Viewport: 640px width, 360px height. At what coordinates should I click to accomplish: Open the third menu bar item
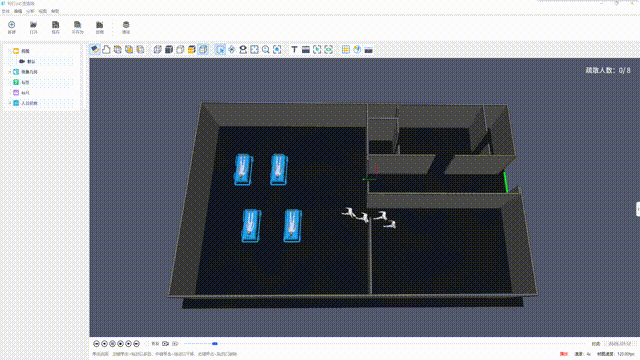[x=30, y=11]
